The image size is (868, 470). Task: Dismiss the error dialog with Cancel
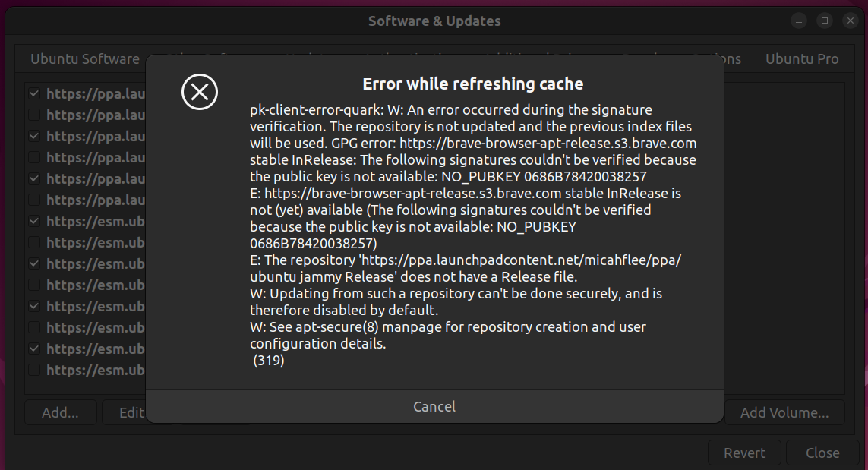434,406
